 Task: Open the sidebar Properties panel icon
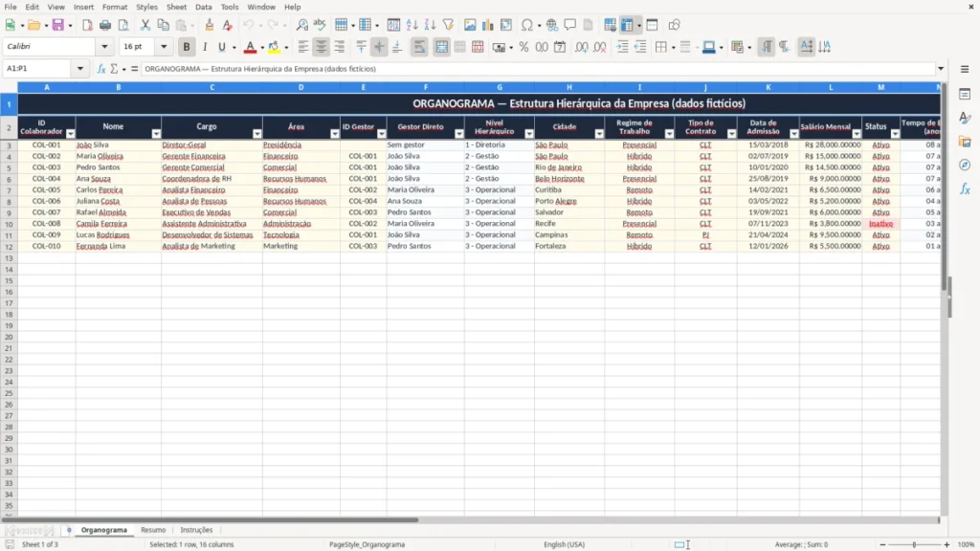(965, 95)
